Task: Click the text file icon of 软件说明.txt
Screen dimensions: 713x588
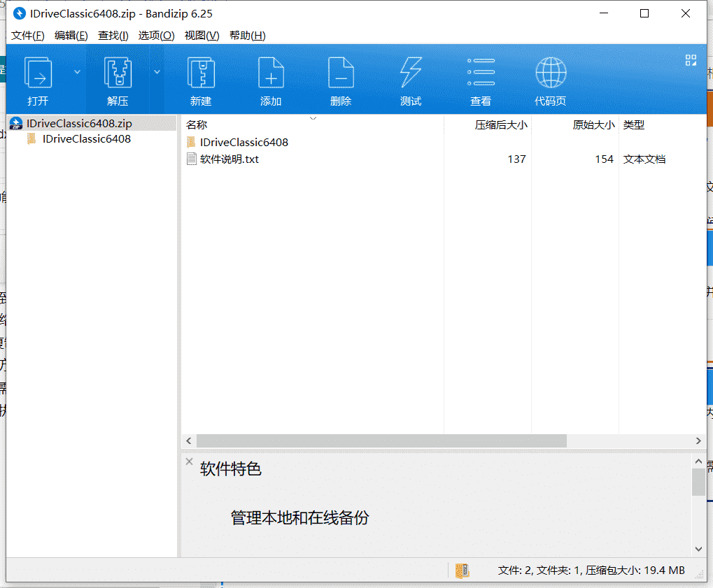Action: (x=192, y=159)
